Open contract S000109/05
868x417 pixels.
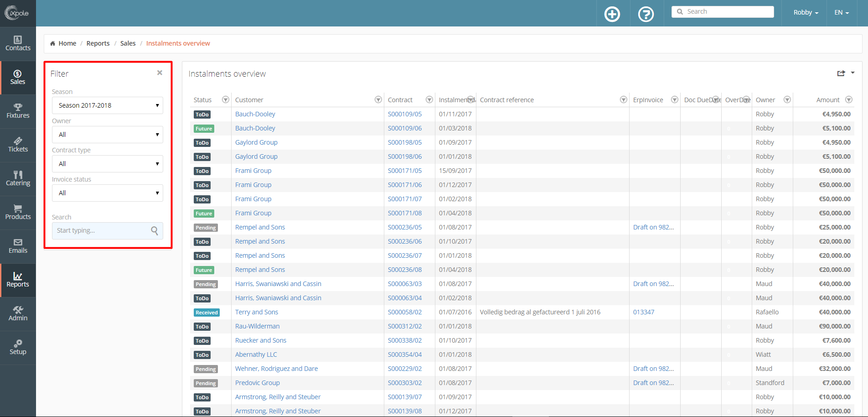(405, 114)
